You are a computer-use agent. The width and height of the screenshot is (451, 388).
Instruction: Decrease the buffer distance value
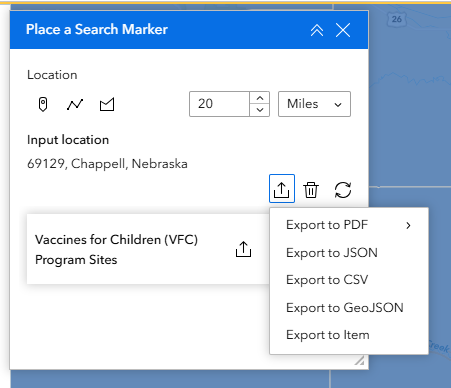(x=260, y=110)
